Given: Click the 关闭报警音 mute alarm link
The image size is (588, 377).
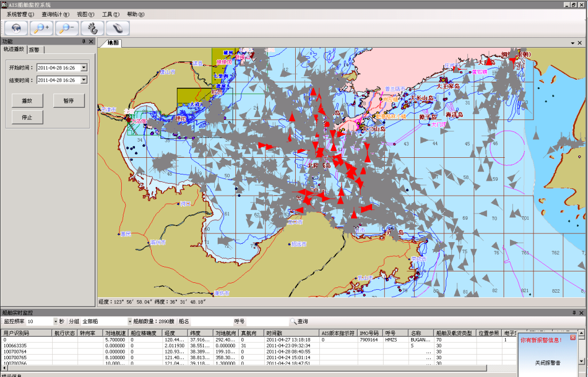Looking at the screenshot, I should 548,363.
